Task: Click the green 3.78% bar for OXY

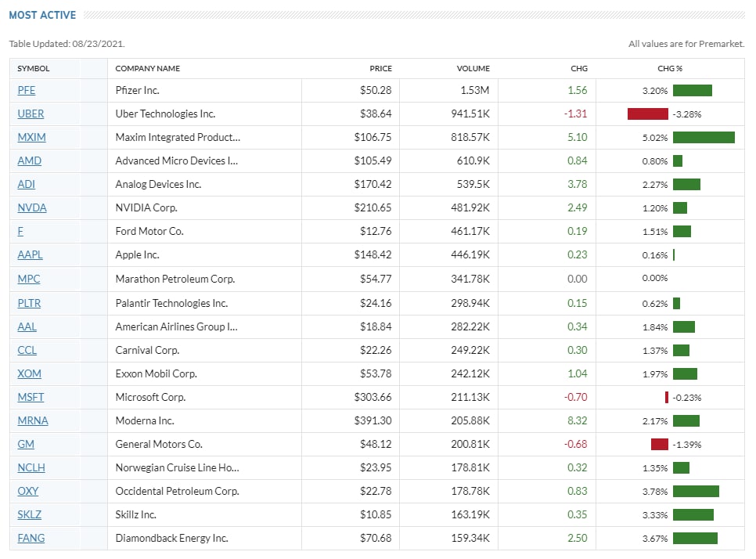Action: pyautogui.click(x=696, y=492)
